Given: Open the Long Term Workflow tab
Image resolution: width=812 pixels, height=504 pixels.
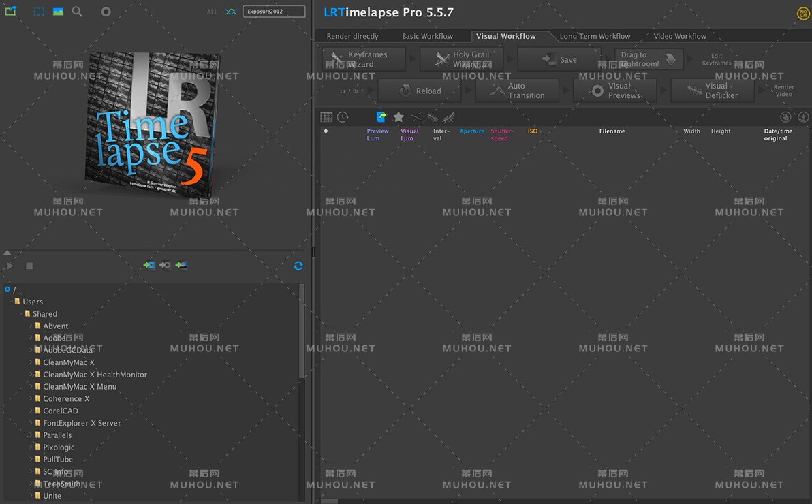Looking at the screenshot, I should point(595,36).
